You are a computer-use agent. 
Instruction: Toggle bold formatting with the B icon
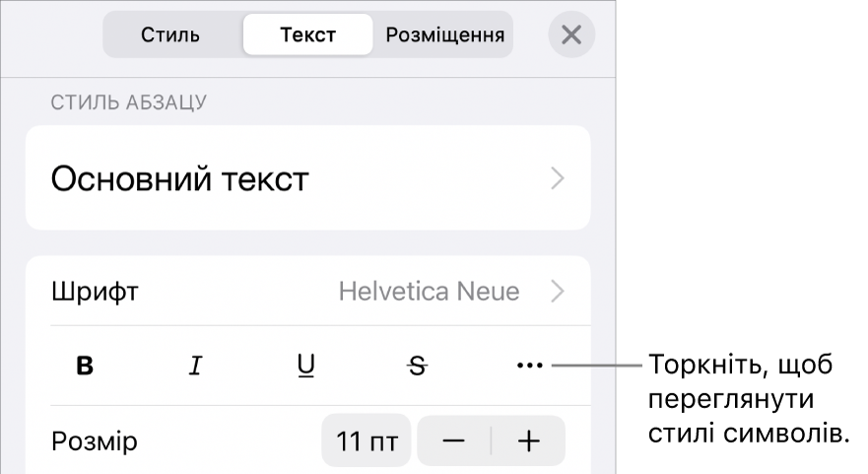85,366
